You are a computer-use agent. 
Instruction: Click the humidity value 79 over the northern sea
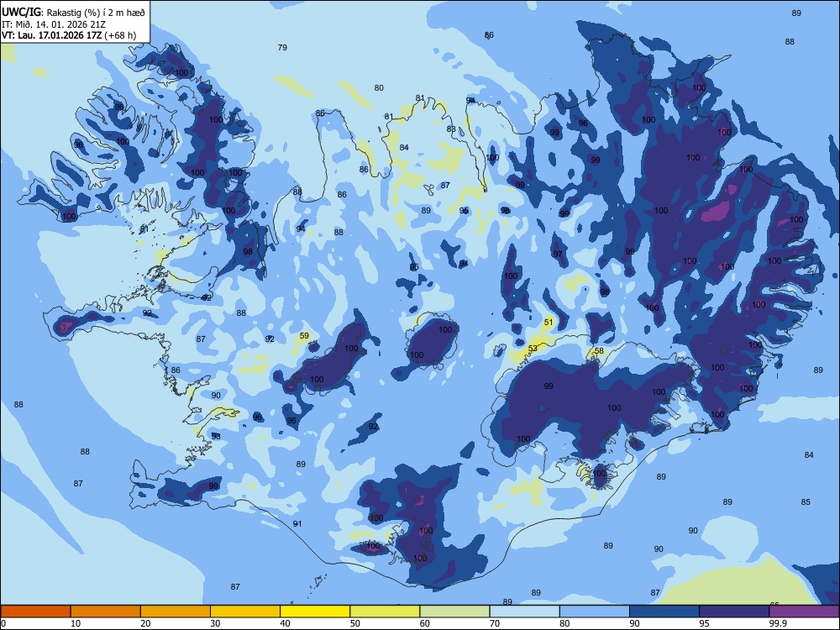point(282,48)
